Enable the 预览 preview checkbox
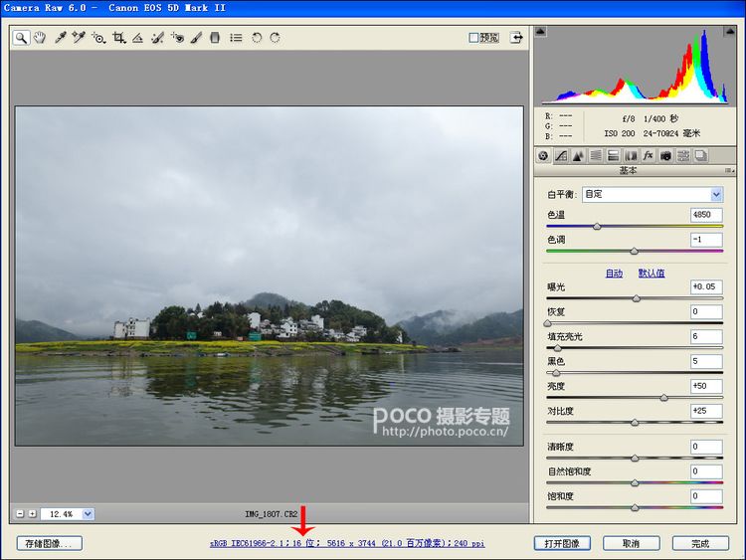 click(473, 38)
